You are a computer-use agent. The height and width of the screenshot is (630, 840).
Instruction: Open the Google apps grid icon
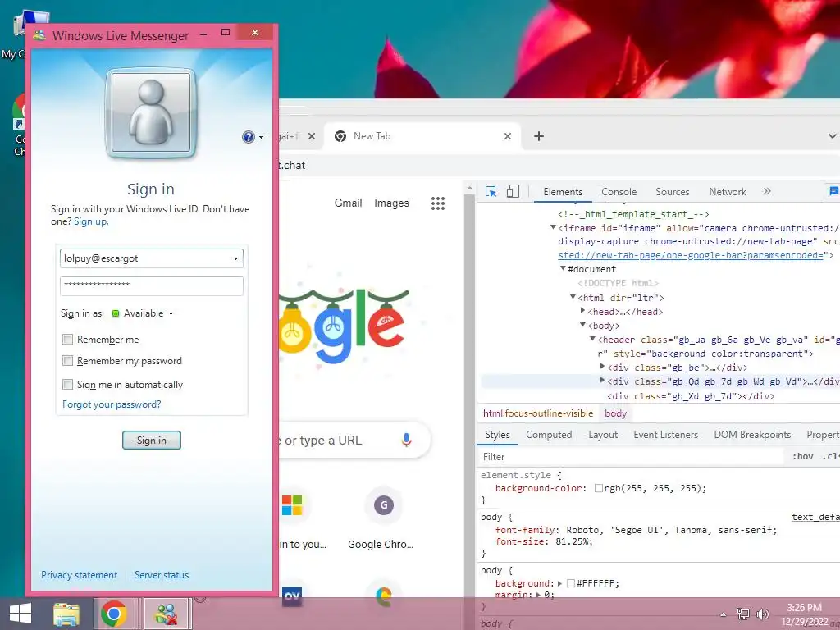click(438, 203)
